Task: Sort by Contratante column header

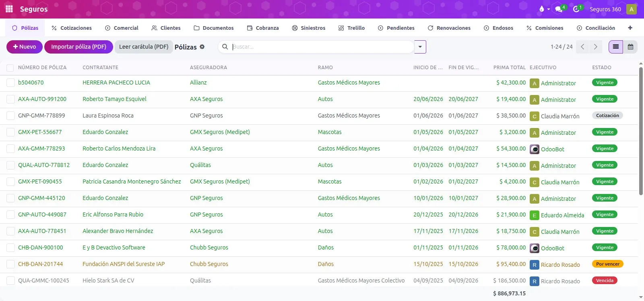Action: tap(100, 68)
